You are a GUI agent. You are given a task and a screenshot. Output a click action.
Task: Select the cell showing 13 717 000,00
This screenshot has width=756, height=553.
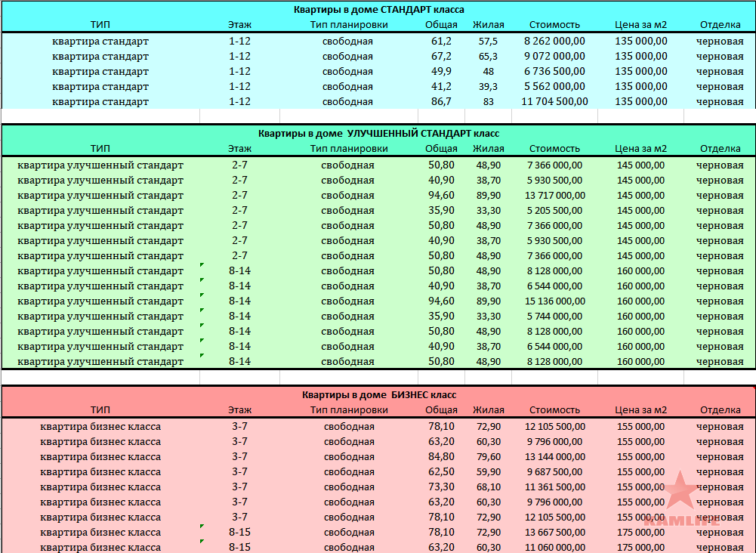[x=554, y=195]
